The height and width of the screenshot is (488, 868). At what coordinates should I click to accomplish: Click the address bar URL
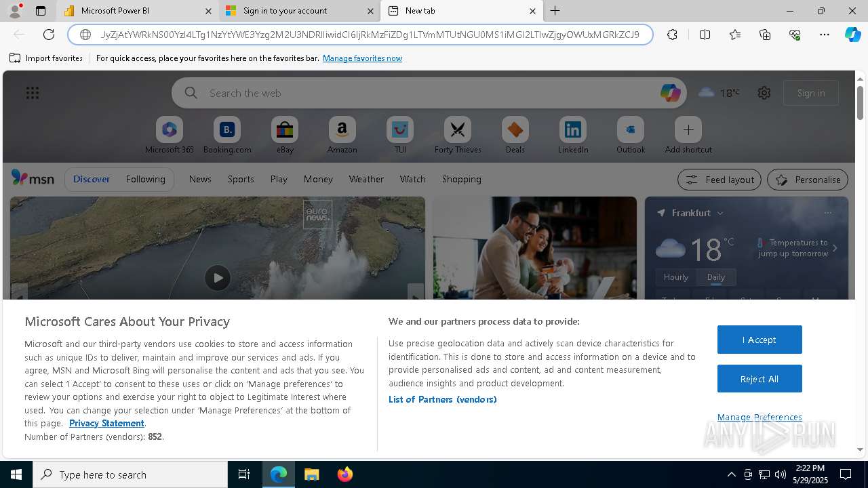[x=370, y=35]
